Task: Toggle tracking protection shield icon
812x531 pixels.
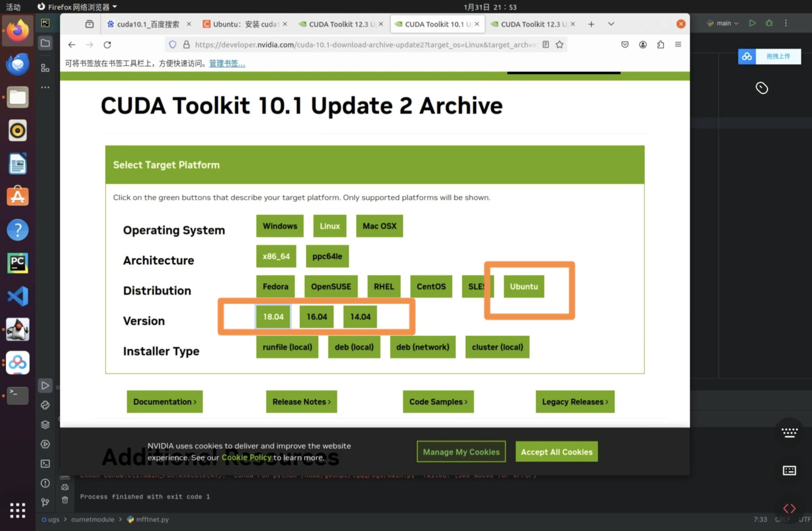Action: tap(173, 44)
